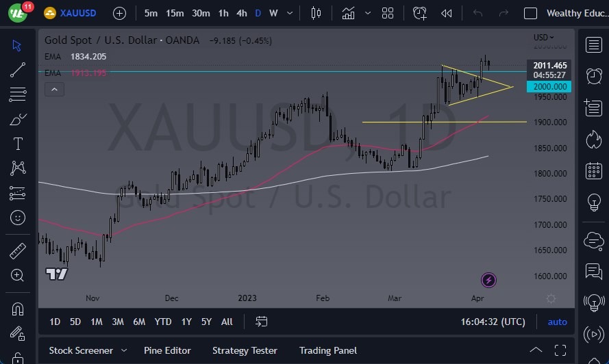Open the chart scale settings gear
Image resolution: width=609 pixels, height=364 pixels.
(x=551, y=298)
